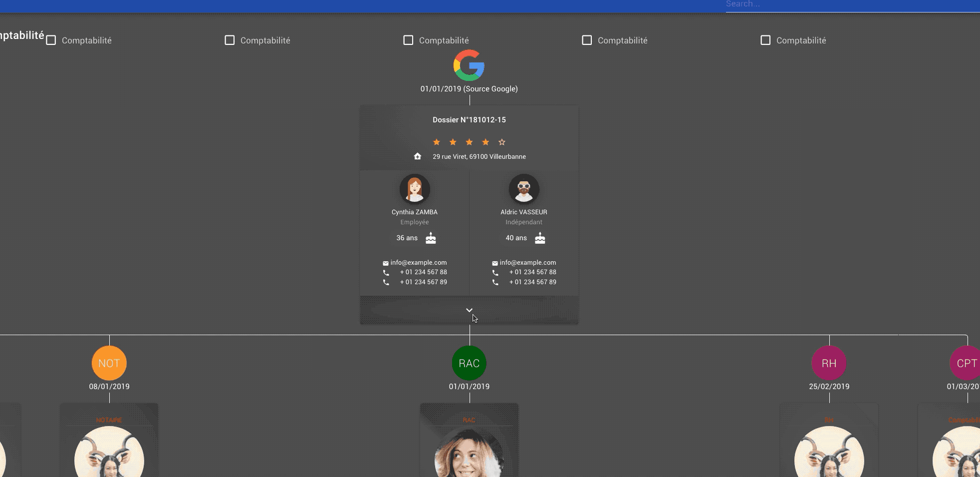
Task: Open Cynthia ZAMBA's avatar
Action: [415, 189]
